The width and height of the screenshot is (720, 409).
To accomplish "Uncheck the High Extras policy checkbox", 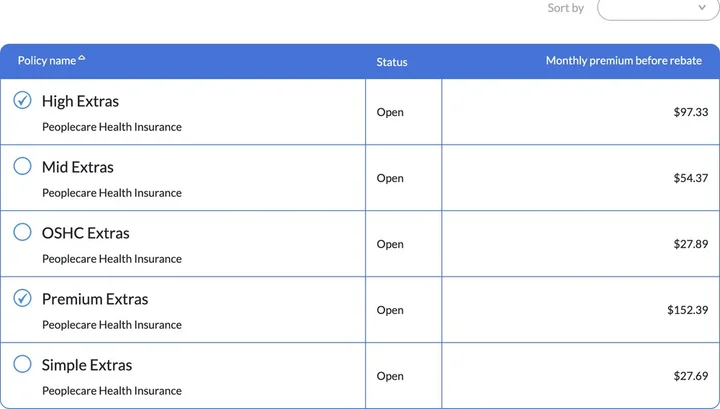I will coord(22,100).
